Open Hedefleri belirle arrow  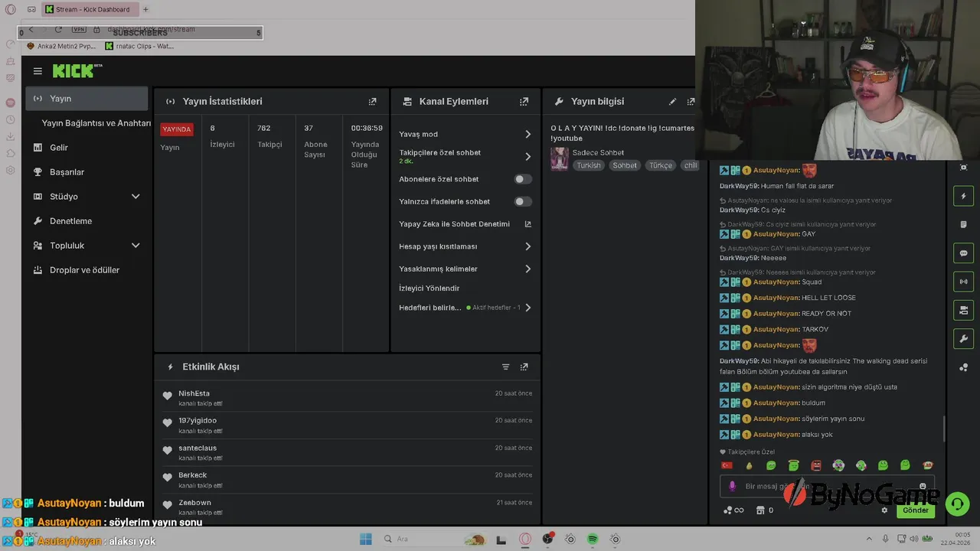pyautogui.click(x=528, y=308)
